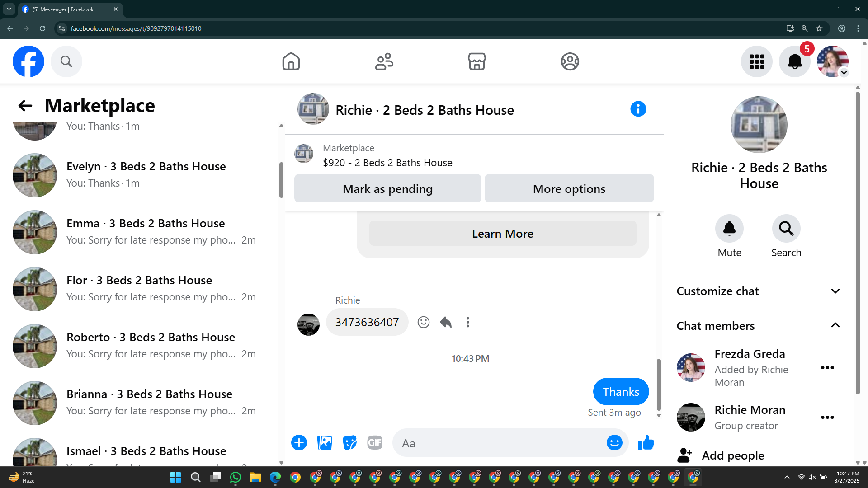The height and width of the screenshot is (488, 868).
Task: Click the Add people icon
Action: (x=685, y=455)
